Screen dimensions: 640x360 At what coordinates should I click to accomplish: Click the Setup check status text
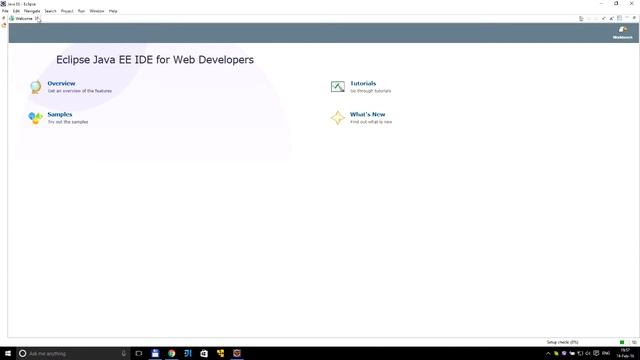coord(562,342)
